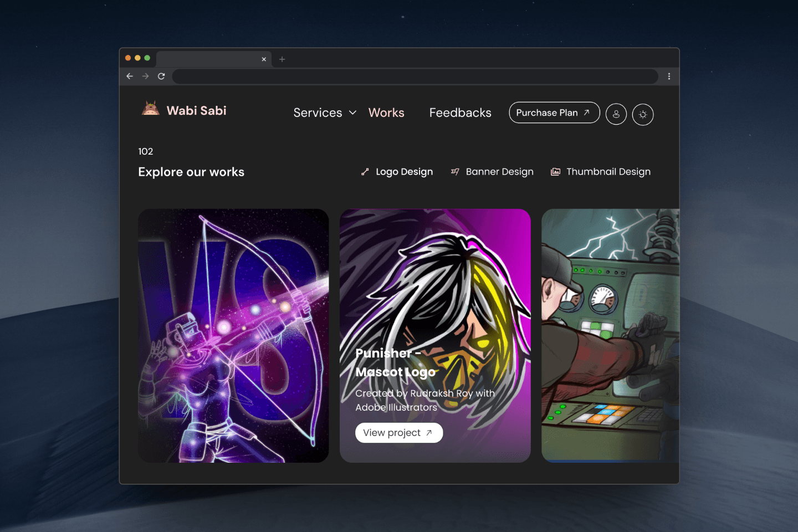Focus the browser address bar
798x532 pixels.
coord(415,76)
